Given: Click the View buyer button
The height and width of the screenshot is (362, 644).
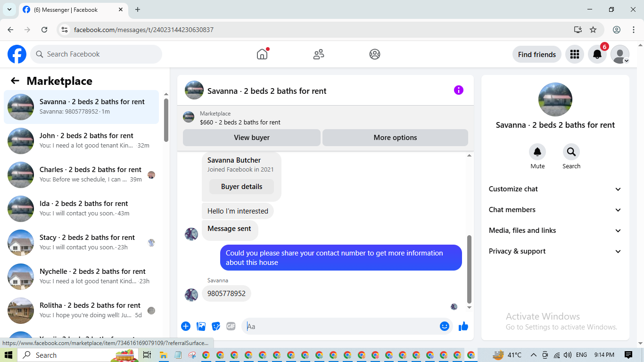Looking at the screenshot, I should [252, 138].
